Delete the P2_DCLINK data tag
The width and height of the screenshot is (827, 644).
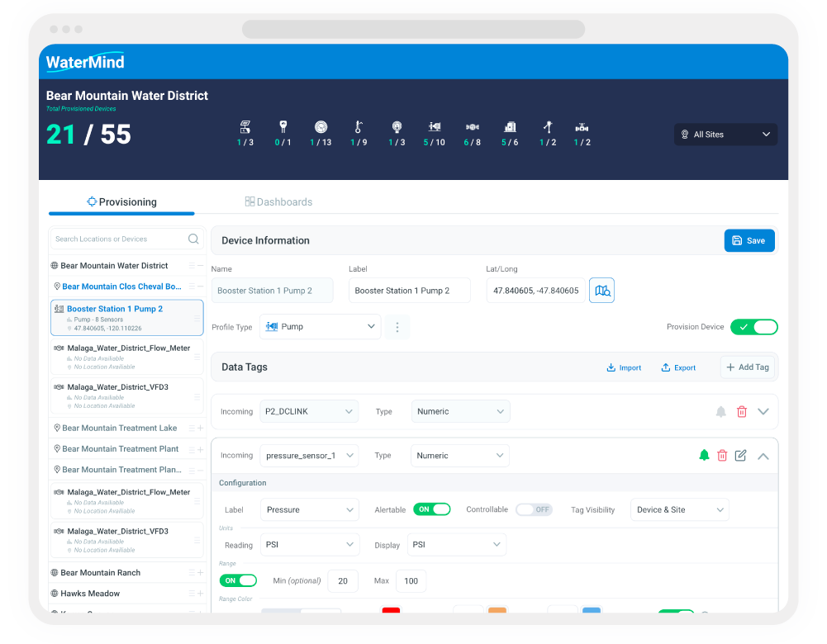pos(742,412)
